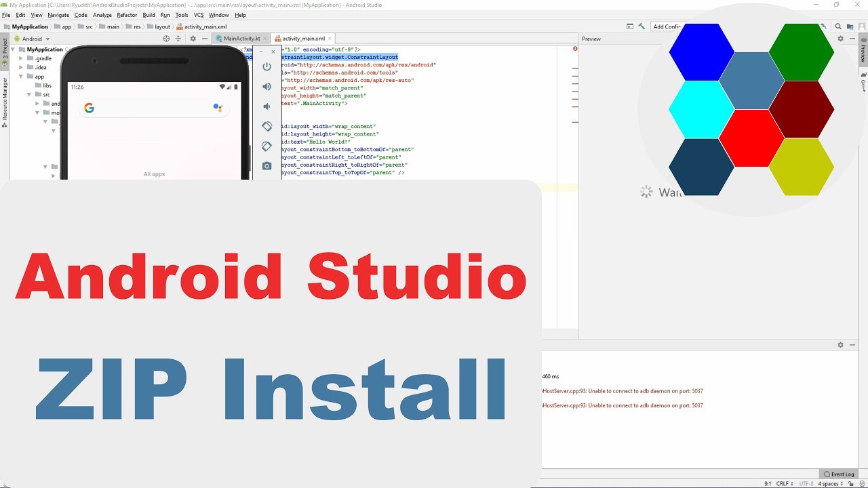Click the "All apps" label in the emulator
Image resolution: width=868 pixels, height=488 pixels.
[154, 174]
